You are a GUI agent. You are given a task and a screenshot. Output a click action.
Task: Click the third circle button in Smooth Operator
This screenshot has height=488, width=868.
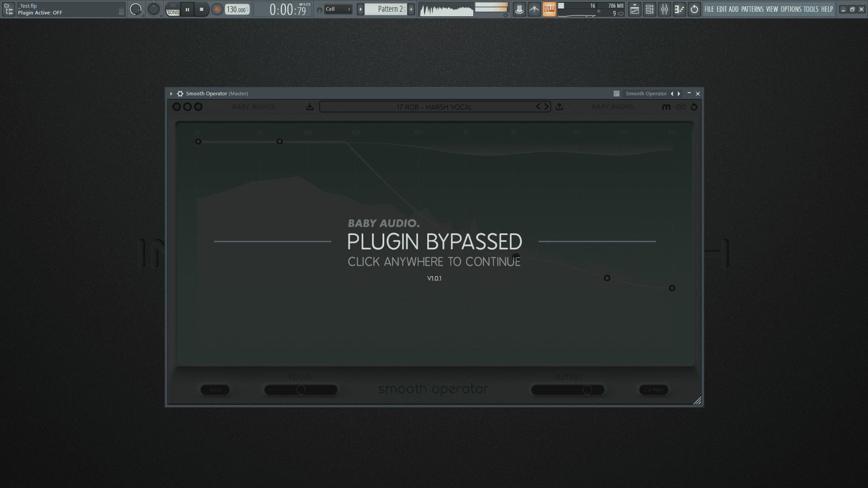tap(198, 107)
